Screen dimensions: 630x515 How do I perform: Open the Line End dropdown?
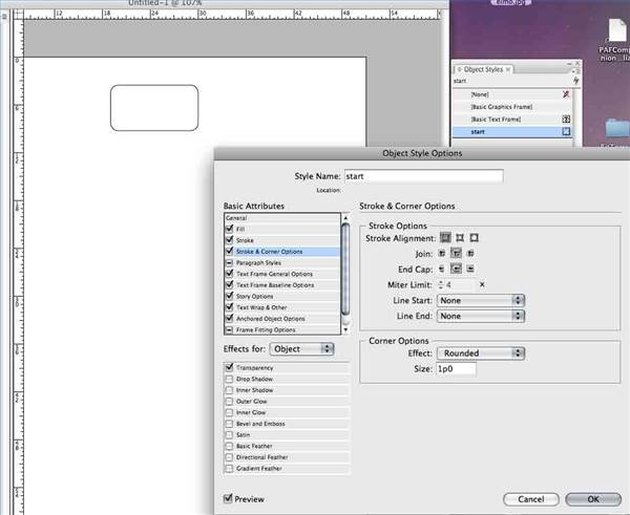[481, 316]
